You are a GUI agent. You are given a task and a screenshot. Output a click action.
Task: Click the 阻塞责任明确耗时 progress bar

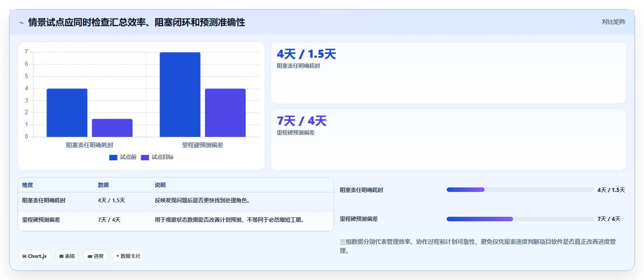point(520,190)
